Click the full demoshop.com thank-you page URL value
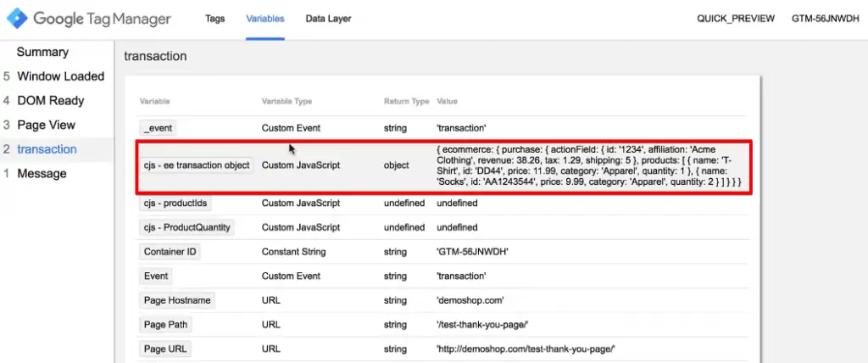Viewport: 868px width, 363px height. click(x=526, y=349)
